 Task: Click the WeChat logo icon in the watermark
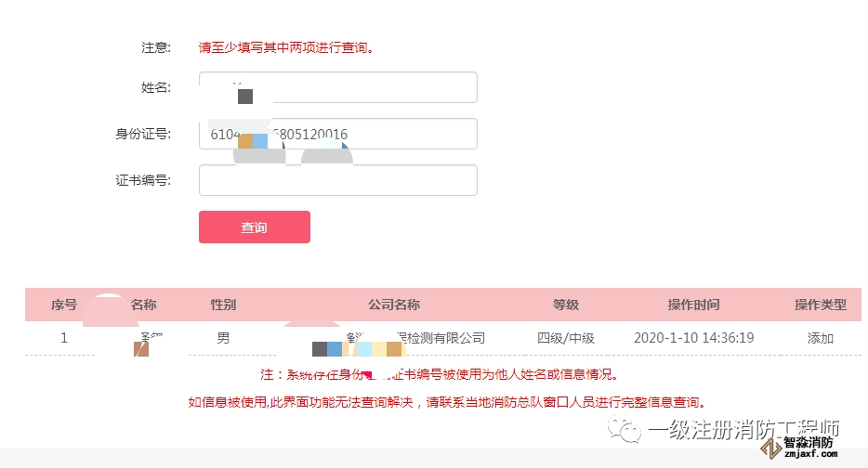tap(624, 430)
